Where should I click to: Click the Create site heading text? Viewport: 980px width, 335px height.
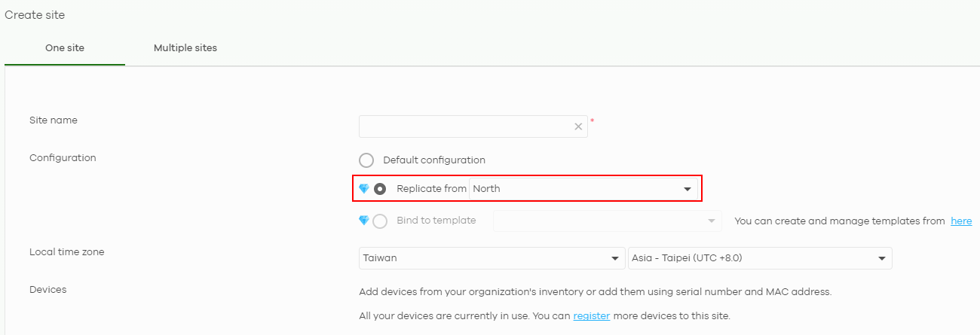tap(35, 15)
